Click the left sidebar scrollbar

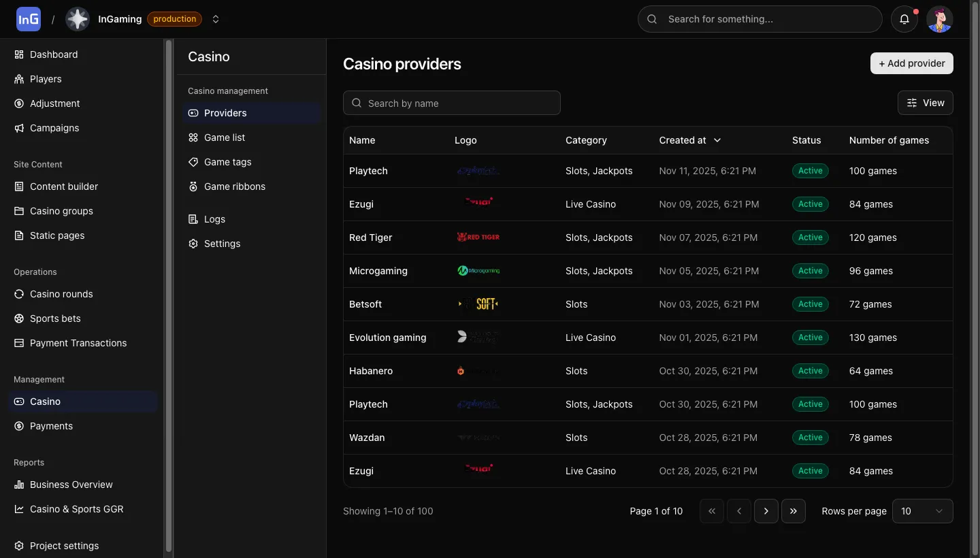click(x=169, y=293)
